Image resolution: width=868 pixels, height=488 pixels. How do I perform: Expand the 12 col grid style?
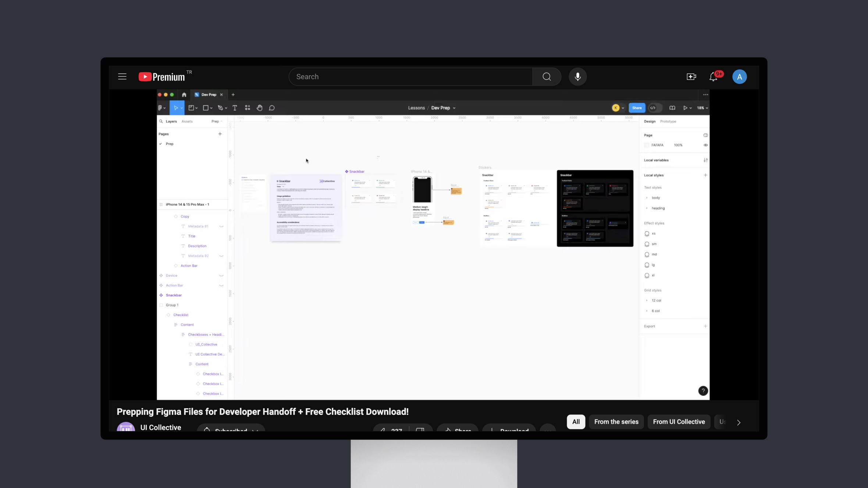pyautogui.click(x=647, y=301)
